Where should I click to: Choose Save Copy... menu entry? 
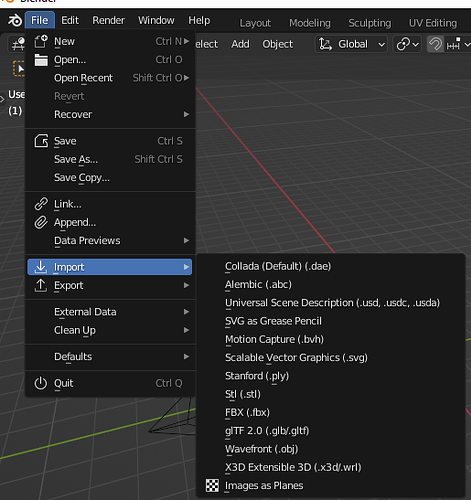(110, 178)
